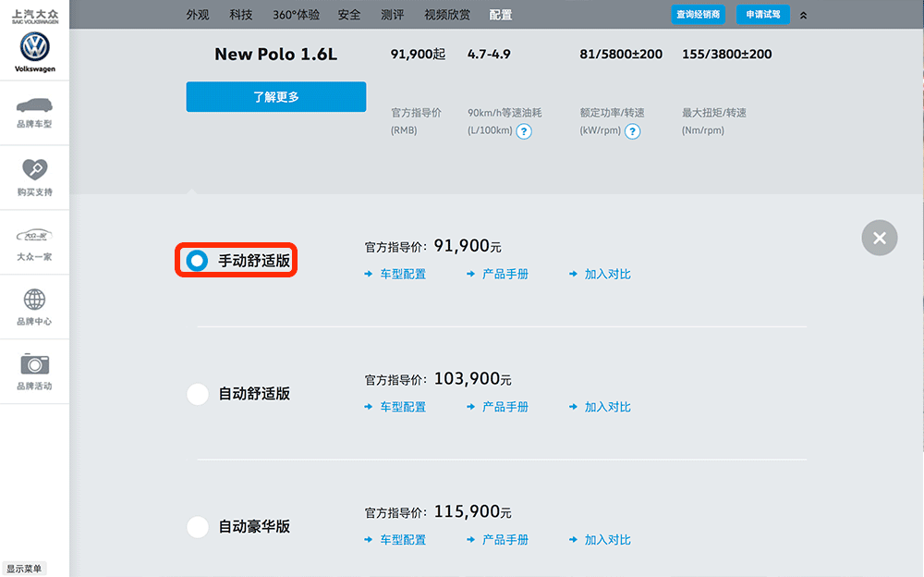Click the 103,900元 price text
The image size is (924, 577).
coord(472,379)
